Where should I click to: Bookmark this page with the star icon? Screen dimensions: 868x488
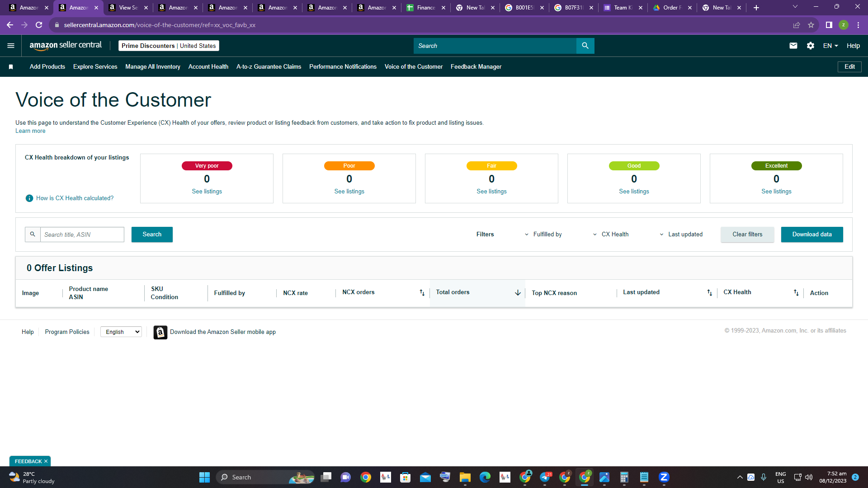click(x=811, y=25)
